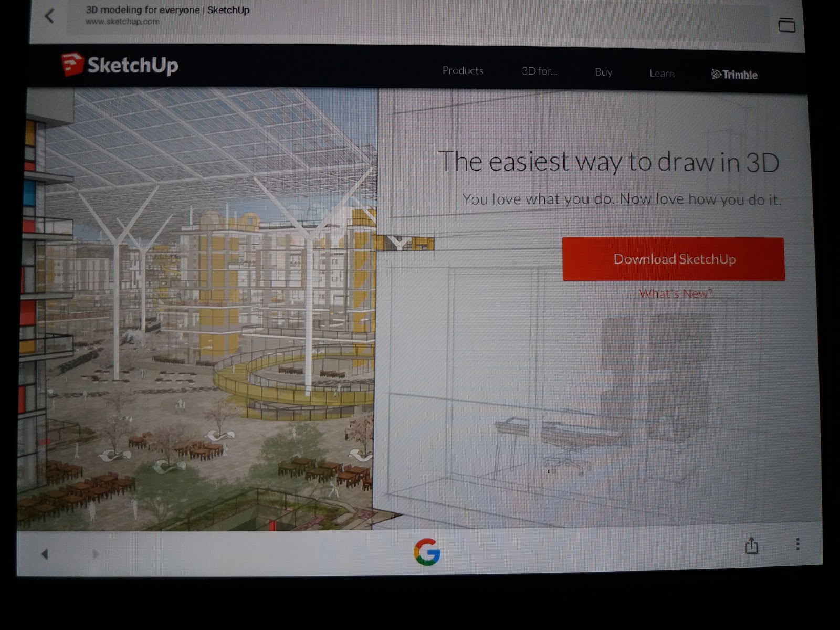840x630 pixels.
Task: Open the tabs switcher icon
Action: (x=786, y=25)
